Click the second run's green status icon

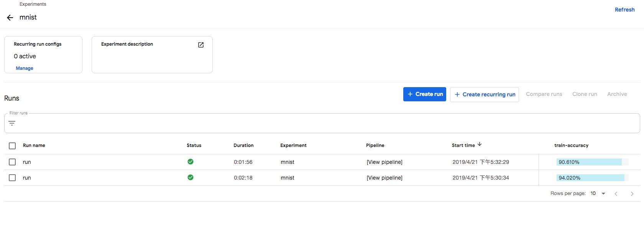pos(191,177)
